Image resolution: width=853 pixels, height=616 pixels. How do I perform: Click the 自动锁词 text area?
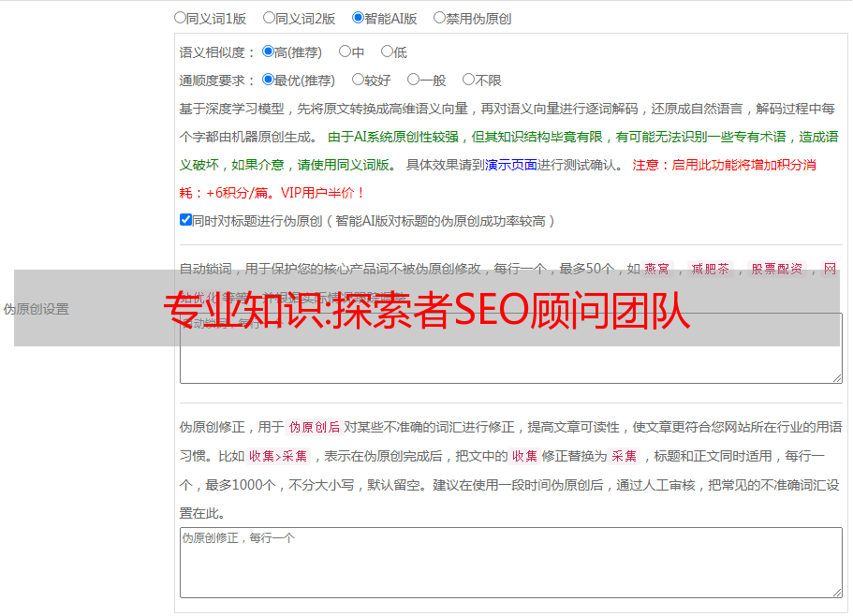coord(511,348)
